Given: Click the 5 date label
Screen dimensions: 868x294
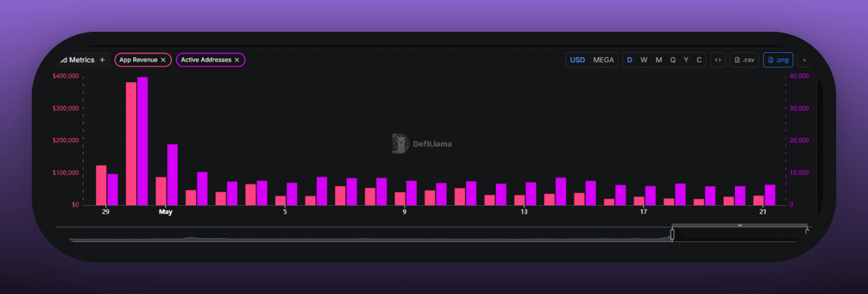Looking at the screenshot, I should click(285, 212).
